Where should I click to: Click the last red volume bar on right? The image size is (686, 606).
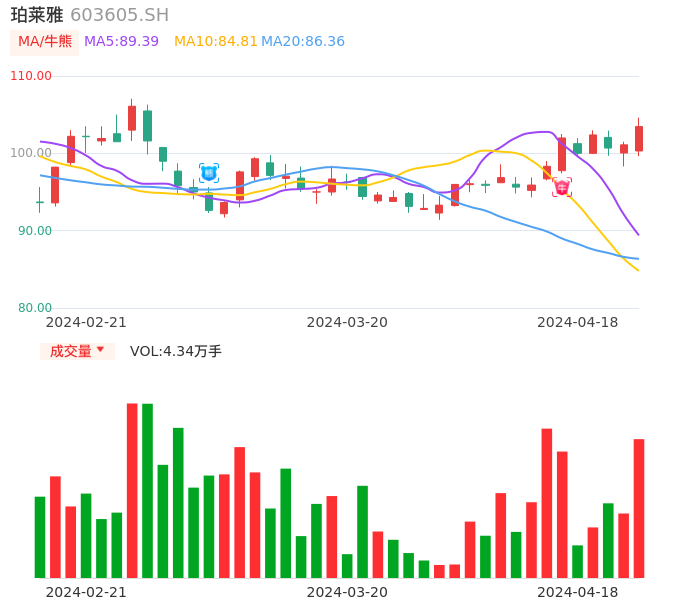point(639,508)
